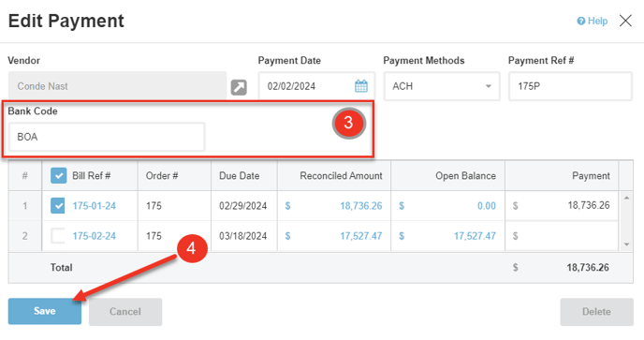Click the Bank Code BOA field
This screenshot has width=644, height=340.
tap(107, 137)
